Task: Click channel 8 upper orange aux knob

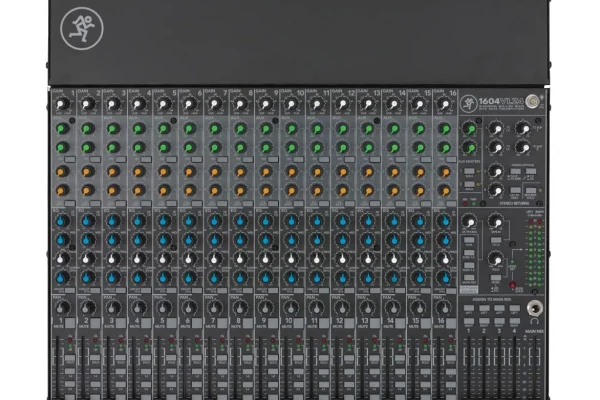Action: tap(240, 171)
